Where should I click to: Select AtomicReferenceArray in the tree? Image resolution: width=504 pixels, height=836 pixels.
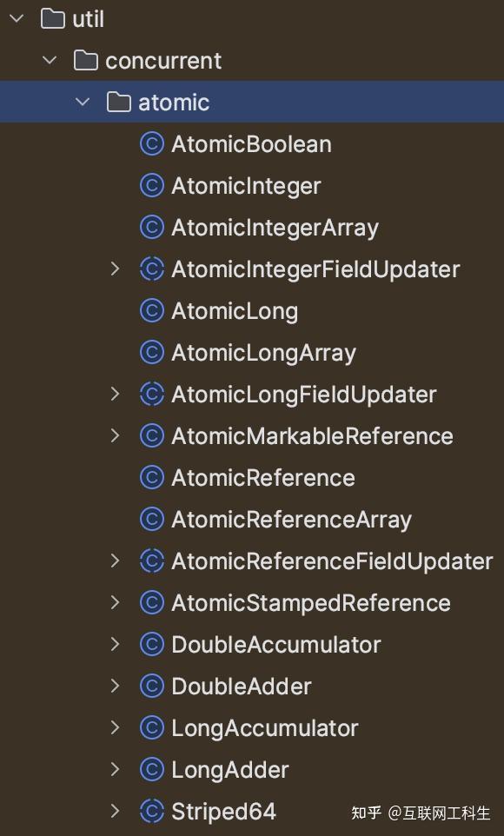290,519
